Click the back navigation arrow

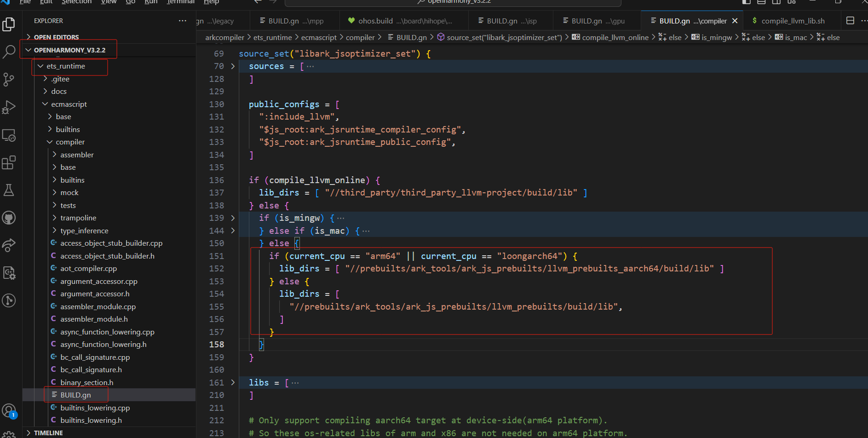257,2
